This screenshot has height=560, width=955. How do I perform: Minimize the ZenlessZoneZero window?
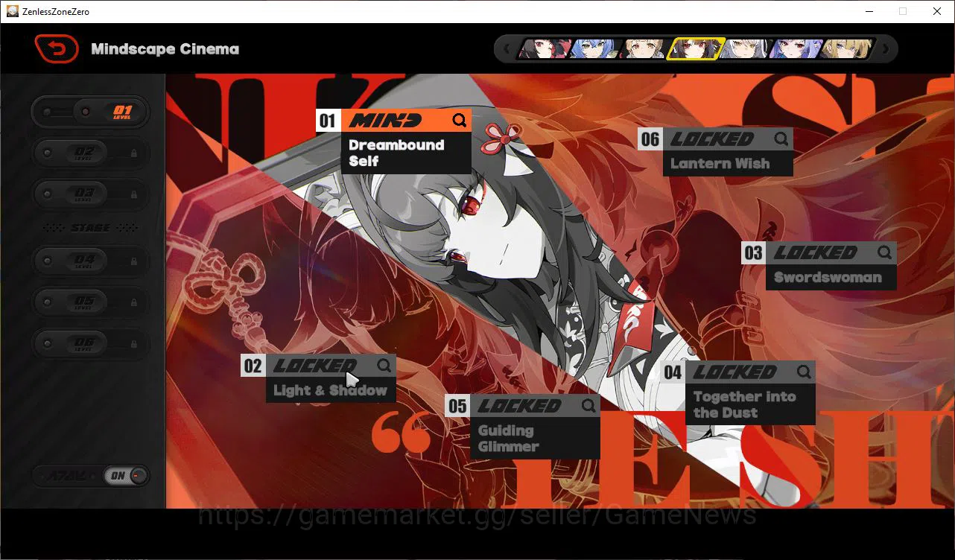(869, 11)
